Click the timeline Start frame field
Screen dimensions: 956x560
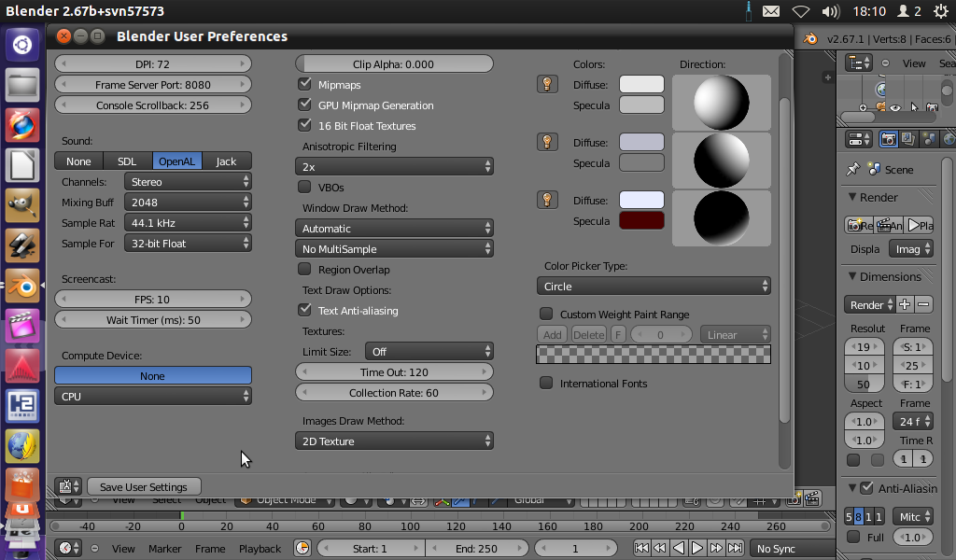click(370, 549)
